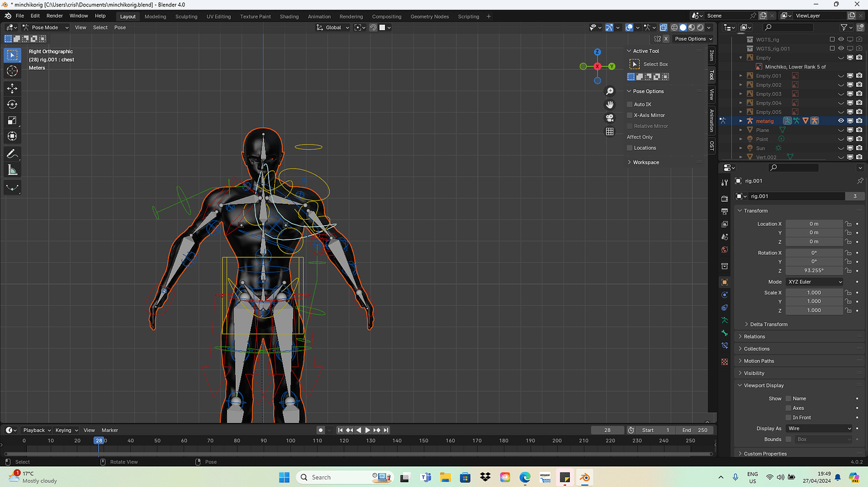Open the Bone properties tab icon
This screenshot has height=487, width=868.
point(725,333)
